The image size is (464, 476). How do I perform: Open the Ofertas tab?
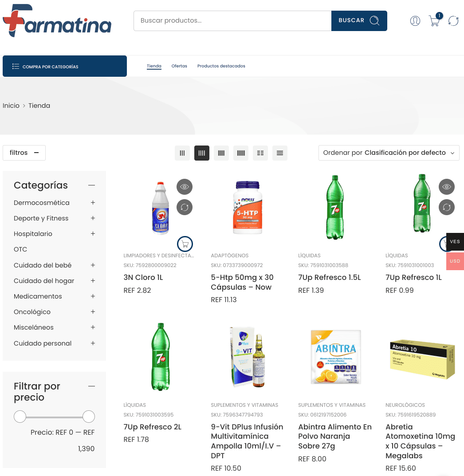point(179,66)
